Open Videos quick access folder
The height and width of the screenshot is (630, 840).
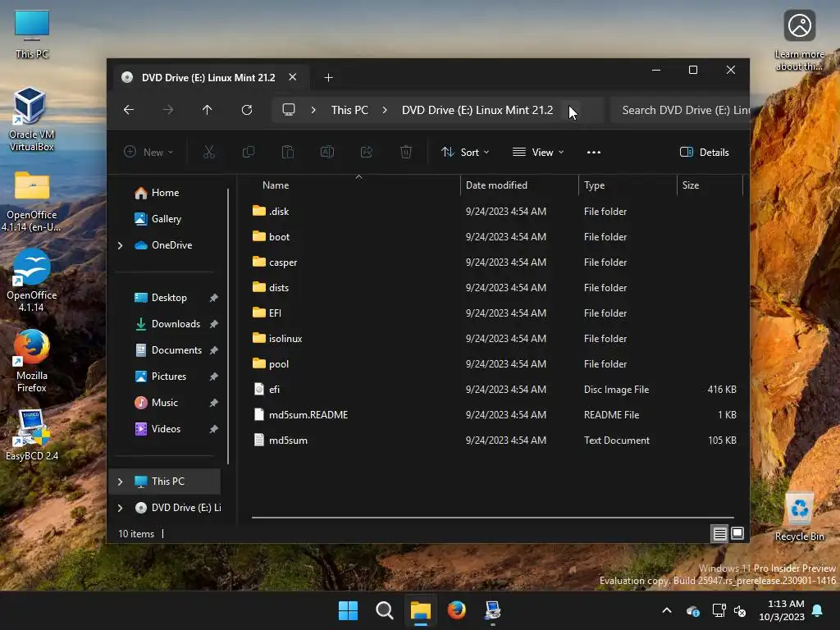(166, 429)
